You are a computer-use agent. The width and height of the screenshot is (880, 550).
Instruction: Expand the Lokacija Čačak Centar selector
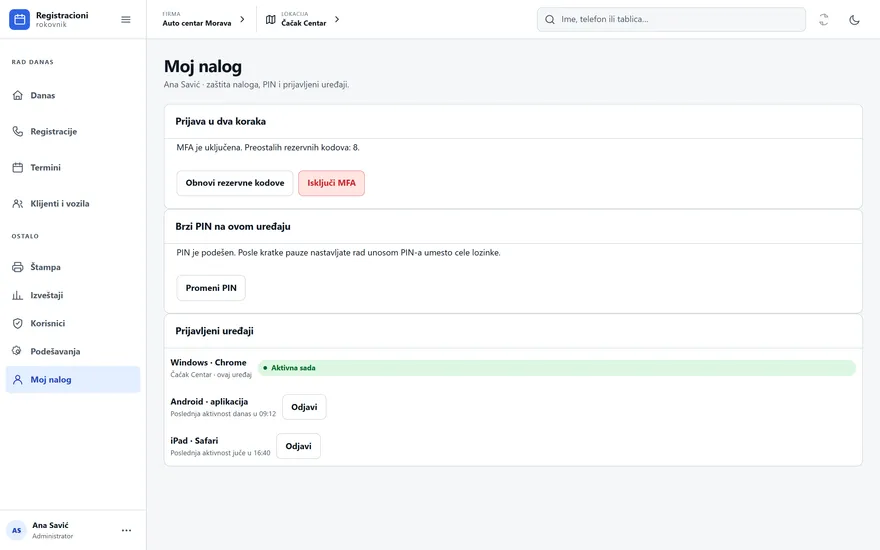[x=303, y=19]
